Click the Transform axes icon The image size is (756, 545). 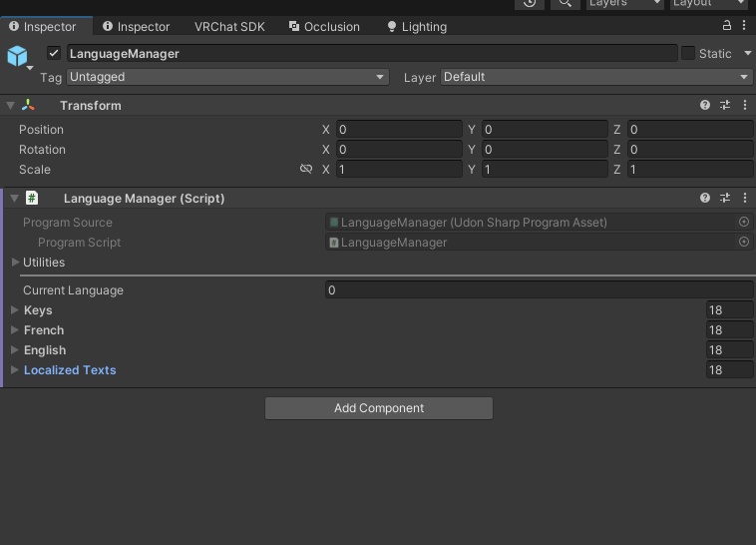tap(28, 105)
